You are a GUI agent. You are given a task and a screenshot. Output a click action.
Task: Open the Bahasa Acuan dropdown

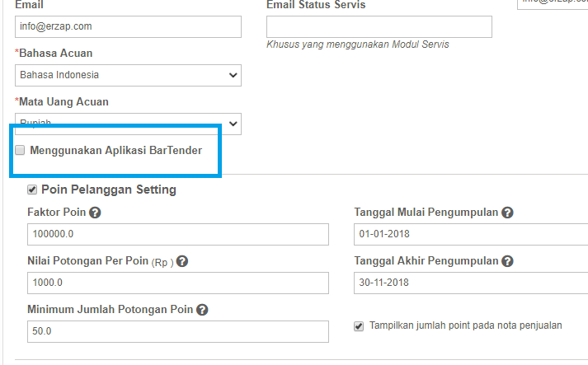coord(129,75)
